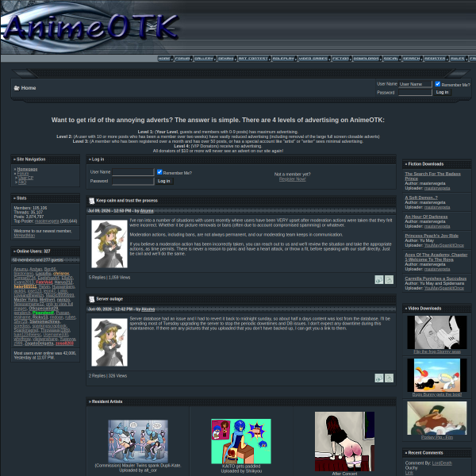Open FAQ link in Site Navigation
Image resolution: width=476 pixels, height=476 pixels.
[22, 182]
